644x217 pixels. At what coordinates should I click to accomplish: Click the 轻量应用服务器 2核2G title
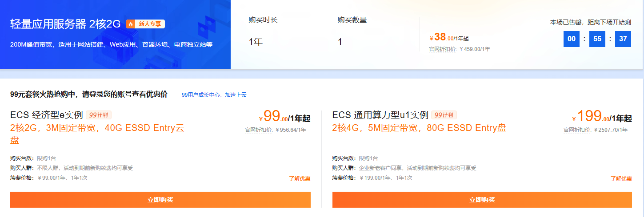[65, 24]
